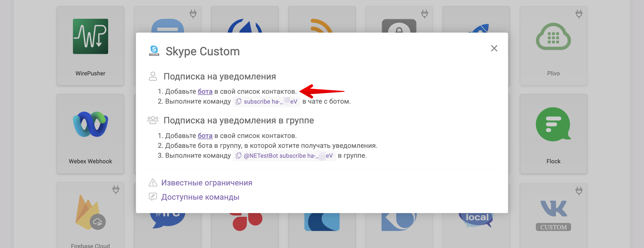644x248 pixels.
Task: Click the Skype Custom logo in the dialog header
Action: coord(154,51)
